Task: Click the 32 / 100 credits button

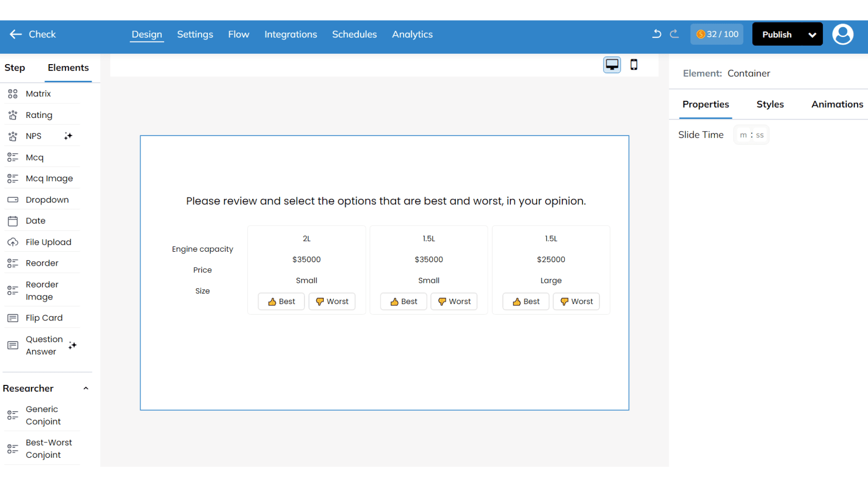Action: click(717, 34)
